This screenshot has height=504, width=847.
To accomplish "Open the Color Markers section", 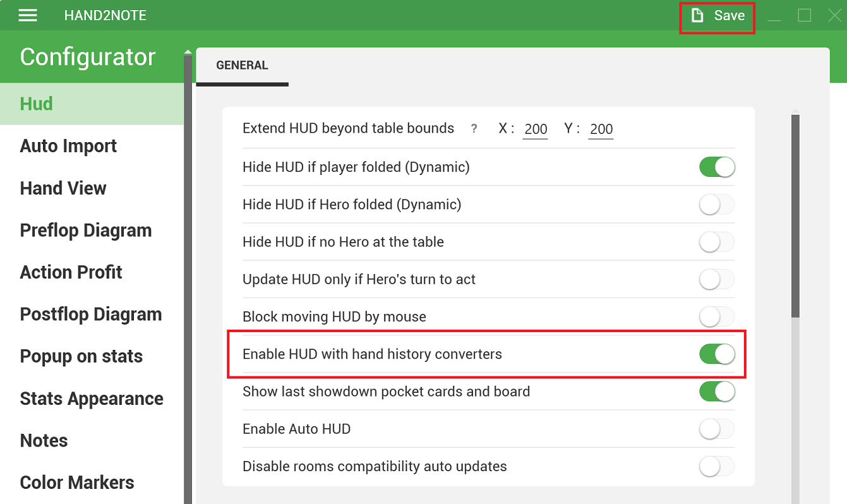I will click(x=92, y=483).
